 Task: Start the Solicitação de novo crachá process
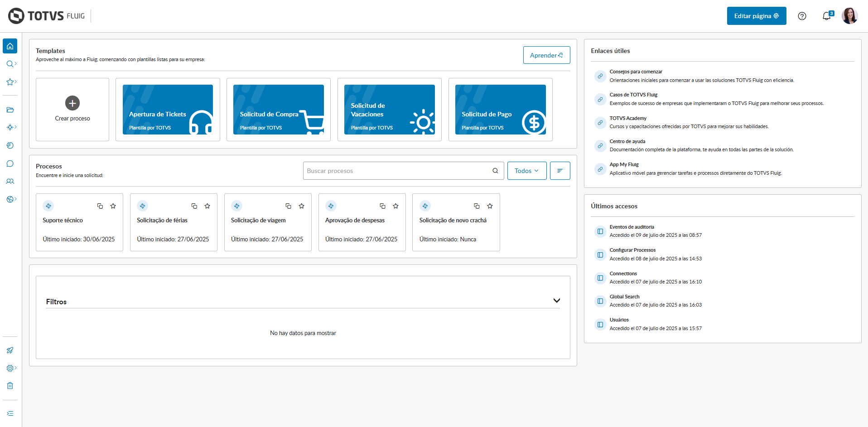tap(456, 222)
